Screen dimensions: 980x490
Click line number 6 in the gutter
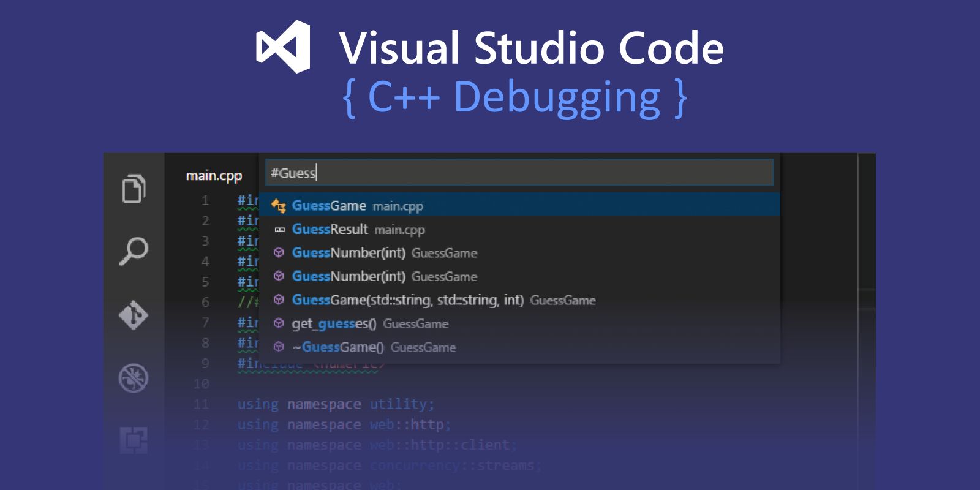(x=205, y=302)
